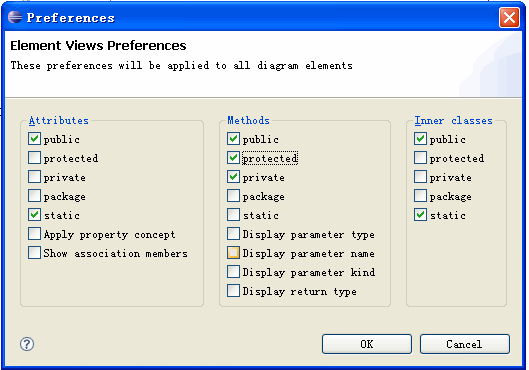Uncheck Methods private checkbox
This screenshot has height=370, width=529.
(x=233, y=177)
